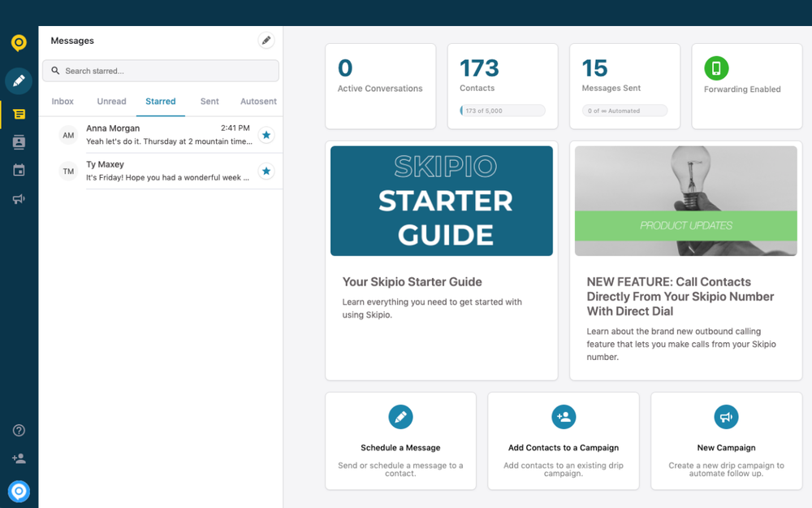The image size is (812, 508).
Task: Switch to the Autosent tab
Action: pos(258,101)
